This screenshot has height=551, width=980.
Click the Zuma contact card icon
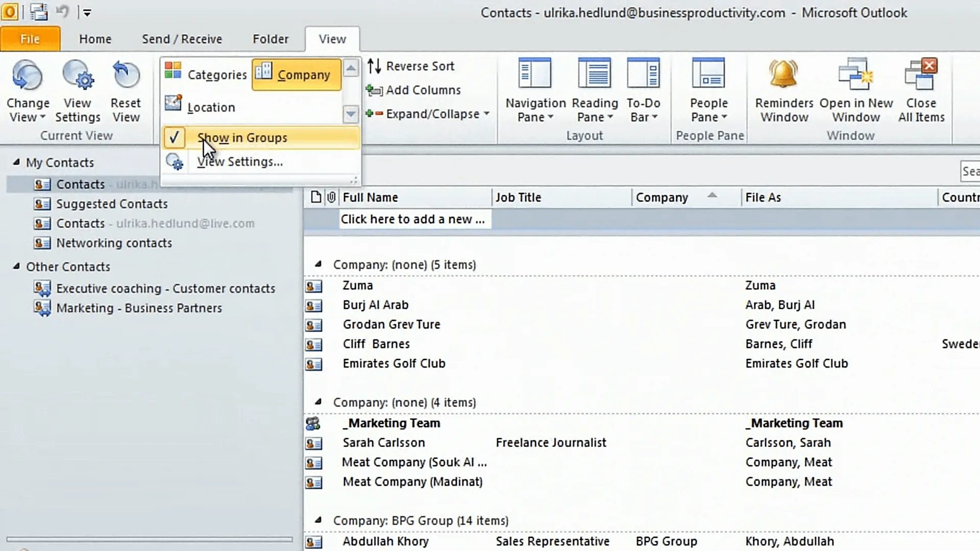coord(313,286)
